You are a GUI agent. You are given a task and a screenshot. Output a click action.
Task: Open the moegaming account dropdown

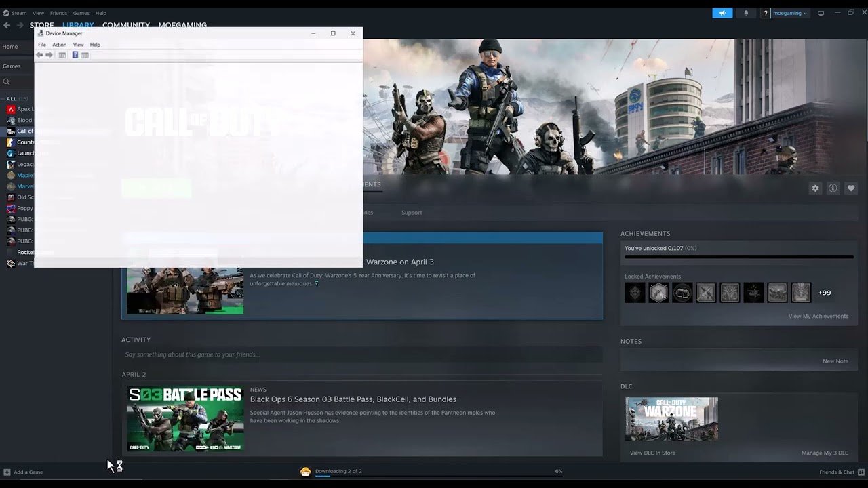(x=789, y=13)
